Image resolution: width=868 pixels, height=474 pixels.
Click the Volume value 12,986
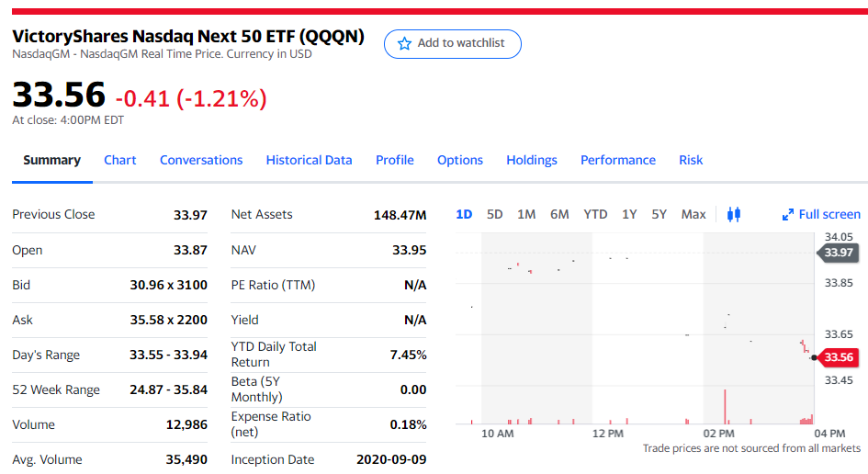pyautogui.click(x=186, y=424)
